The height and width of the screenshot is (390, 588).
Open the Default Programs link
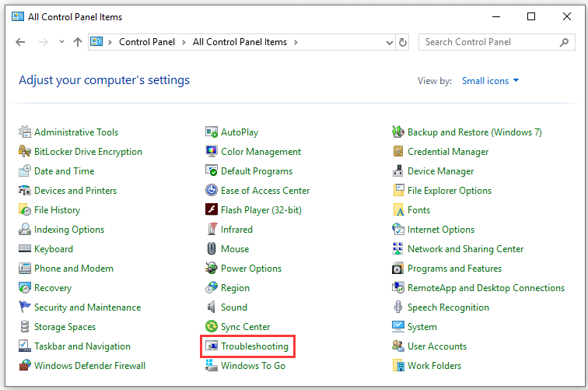(x=257, y=171)
